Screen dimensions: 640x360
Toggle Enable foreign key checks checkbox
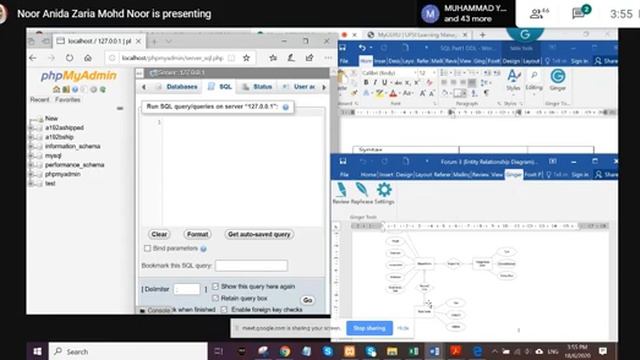[x=224, y=310]
